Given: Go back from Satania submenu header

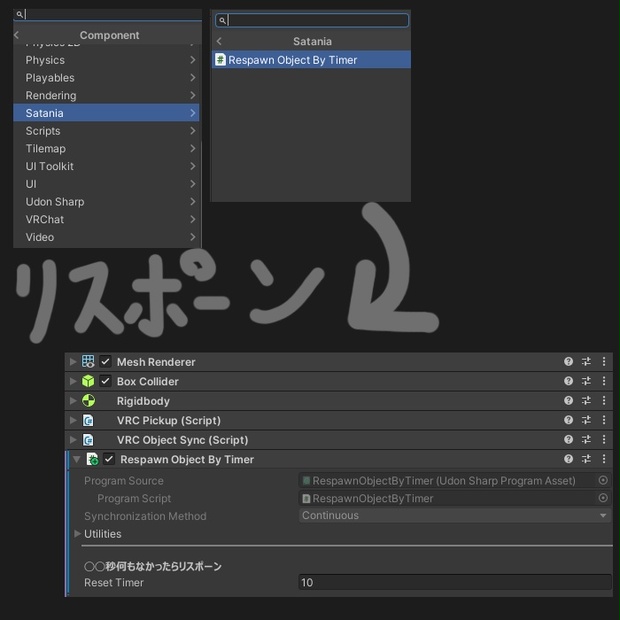Looking at the screenshot, I should (x=219, y=41).
